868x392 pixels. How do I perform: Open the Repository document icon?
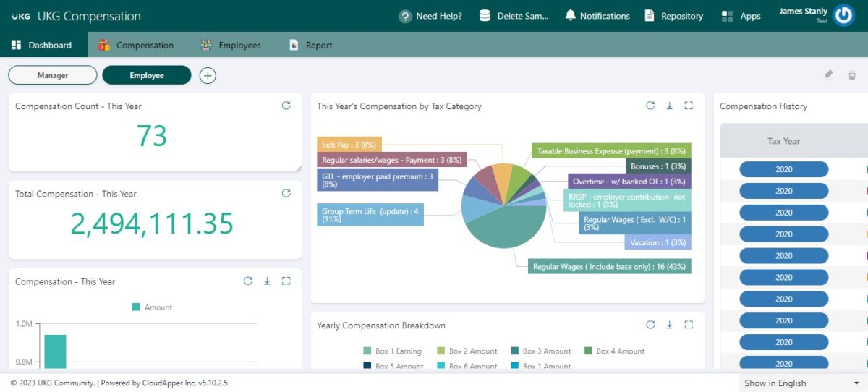650,16
